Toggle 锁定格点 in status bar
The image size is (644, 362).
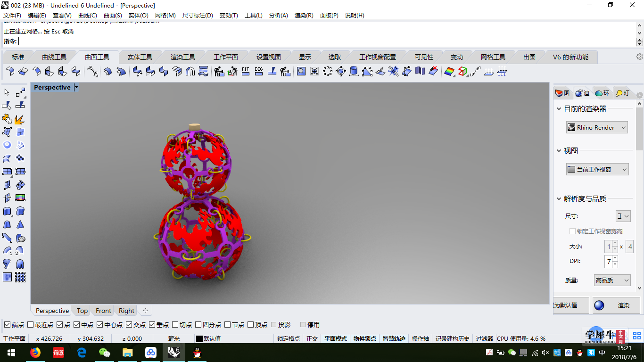289,338
